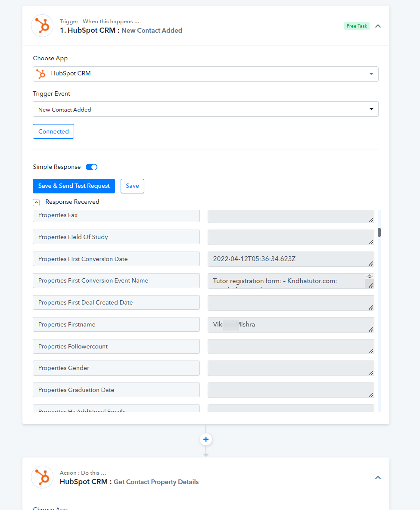Collapse the HubSpot CRM trigger step
420x510 pixels.
pos(378,26)
